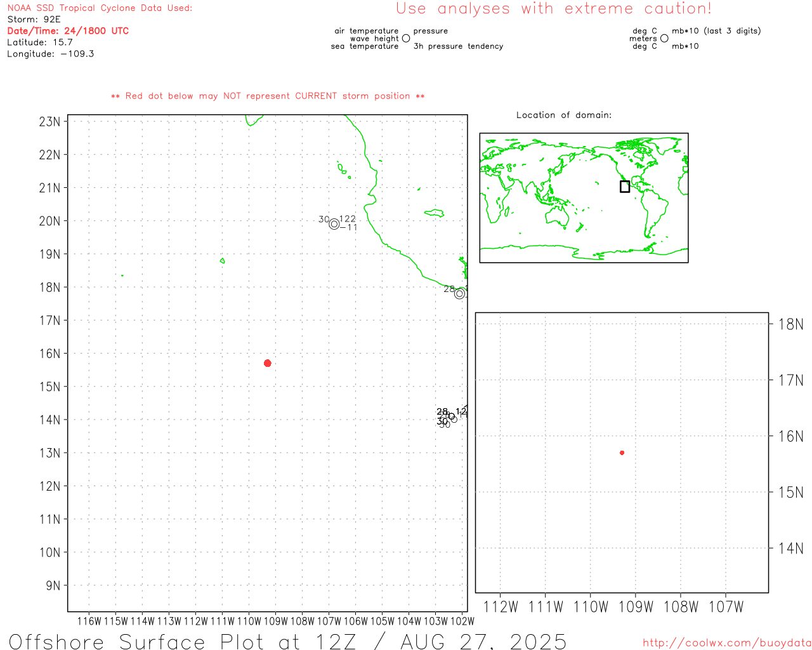Click the 'Use analyses with extreme caution!' warning
This screenshot has height=650, width=812.
point(554,9)
